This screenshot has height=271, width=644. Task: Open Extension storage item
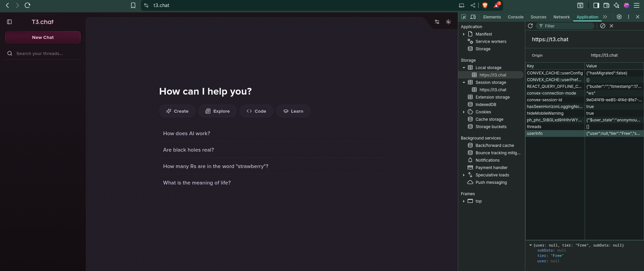pos(492,97)
